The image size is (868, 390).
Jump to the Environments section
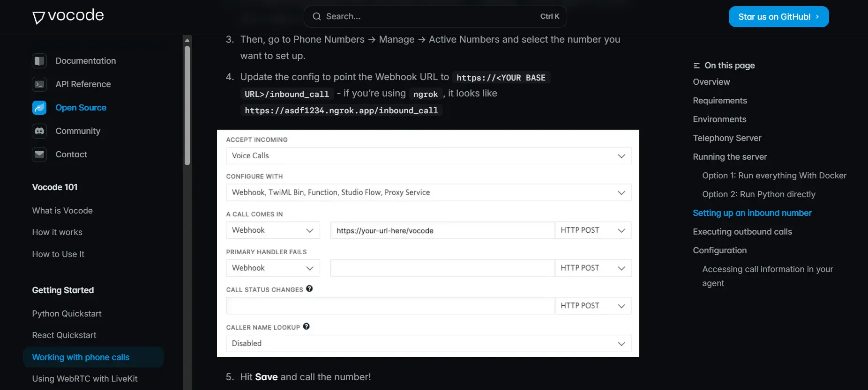719,119
